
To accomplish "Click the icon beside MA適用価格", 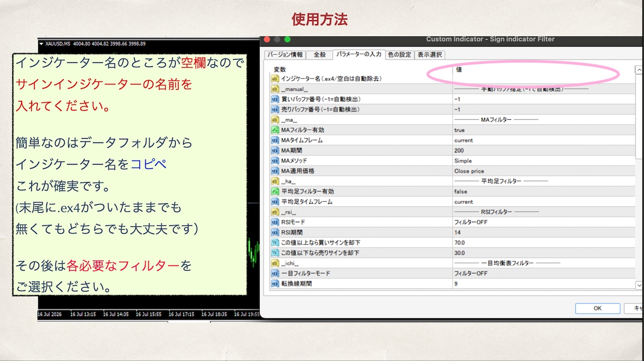I will 274,171.
